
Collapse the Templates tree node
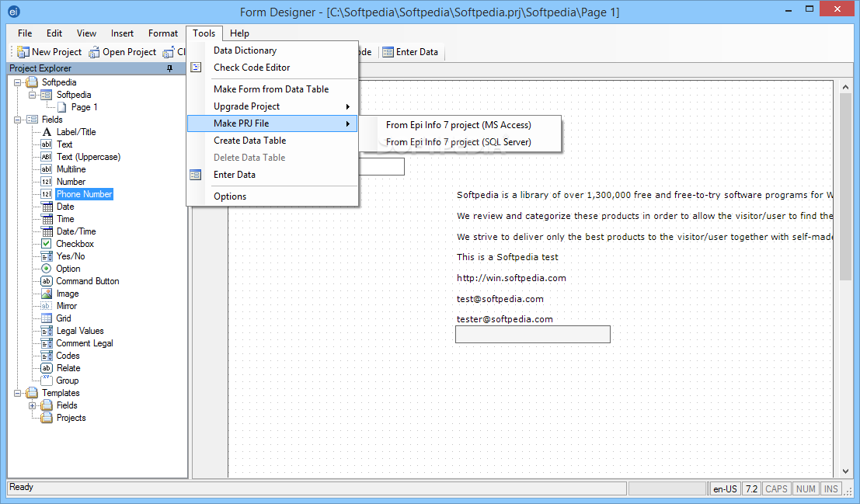18,394
